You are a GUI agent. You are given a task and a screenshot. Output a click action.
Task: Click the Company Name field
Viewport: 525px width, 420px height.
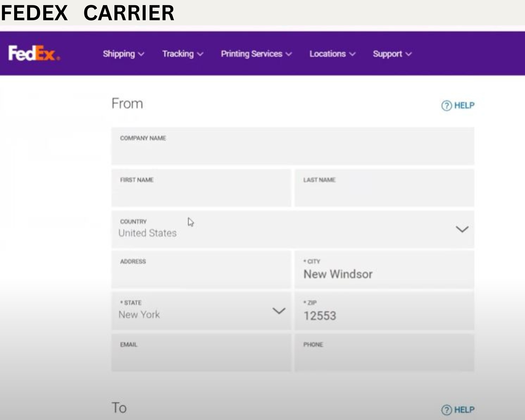[x=292, y=146]
